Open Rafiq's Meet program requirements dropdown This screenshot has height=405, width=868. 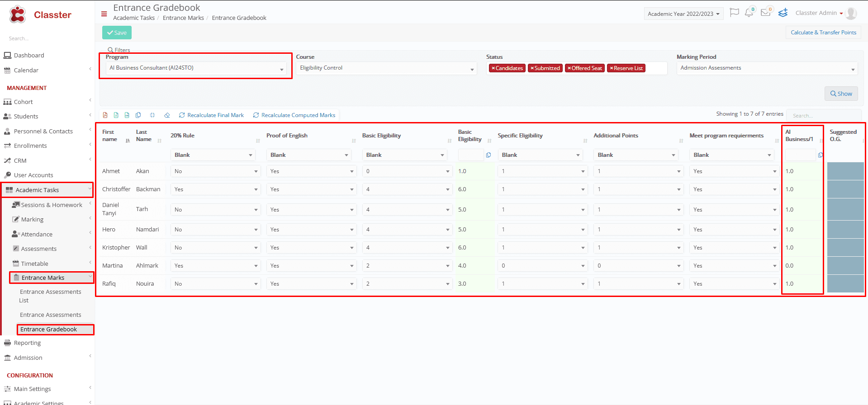coord(735,284)
